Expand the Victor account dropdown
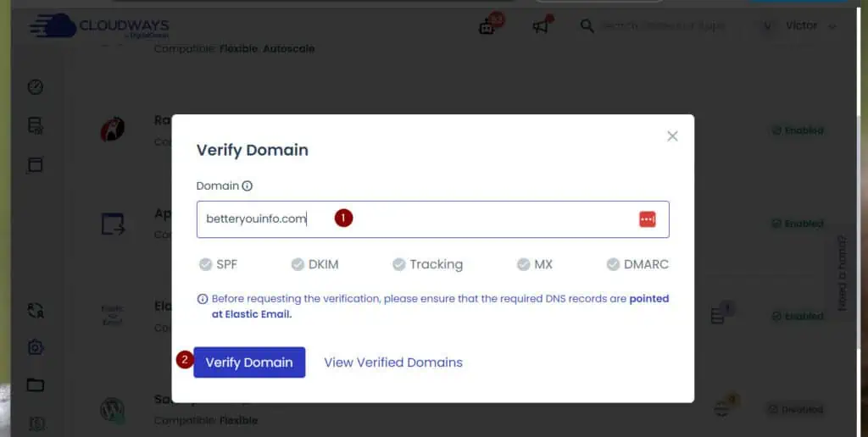 point(798,25)
